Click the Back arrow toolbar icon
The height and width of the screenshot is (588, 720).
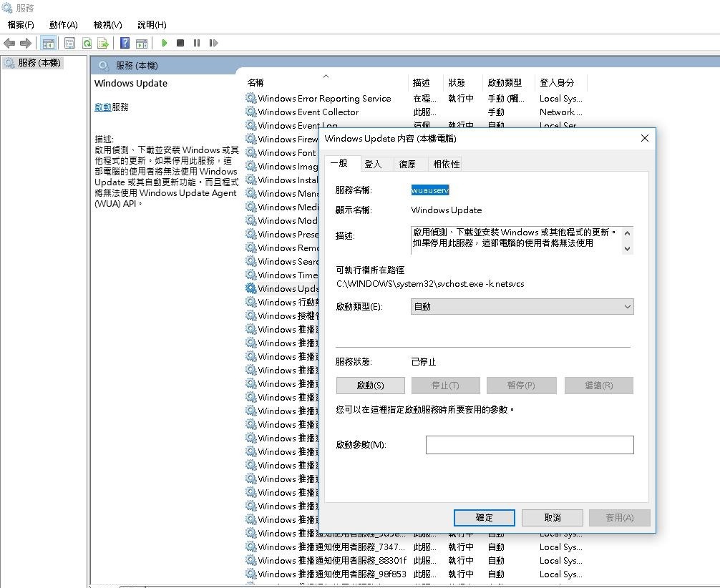9,43
